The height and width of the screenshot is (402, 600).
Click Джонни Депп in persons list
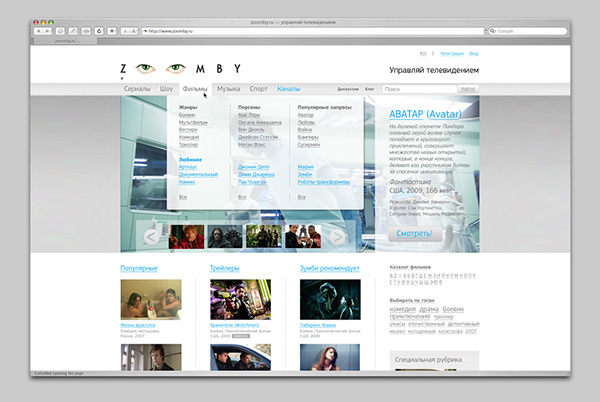(254, 167)
